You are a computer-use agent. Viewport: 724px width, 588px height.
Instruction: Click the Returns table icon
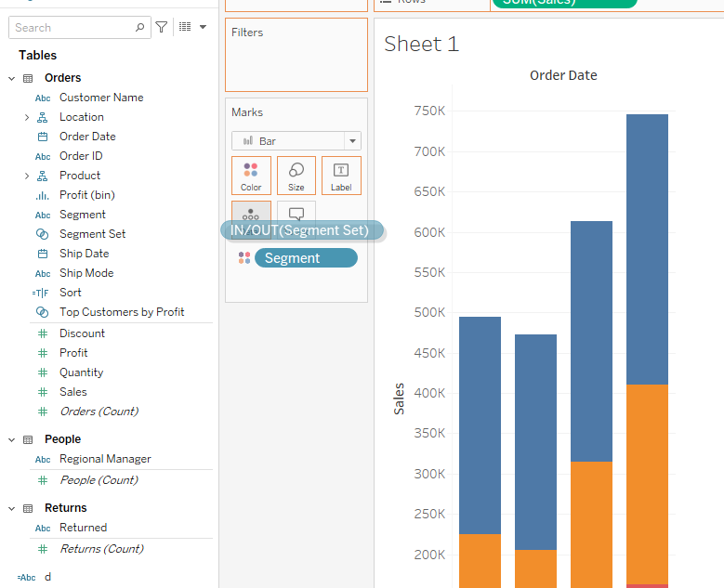click(x=28, y=509)
